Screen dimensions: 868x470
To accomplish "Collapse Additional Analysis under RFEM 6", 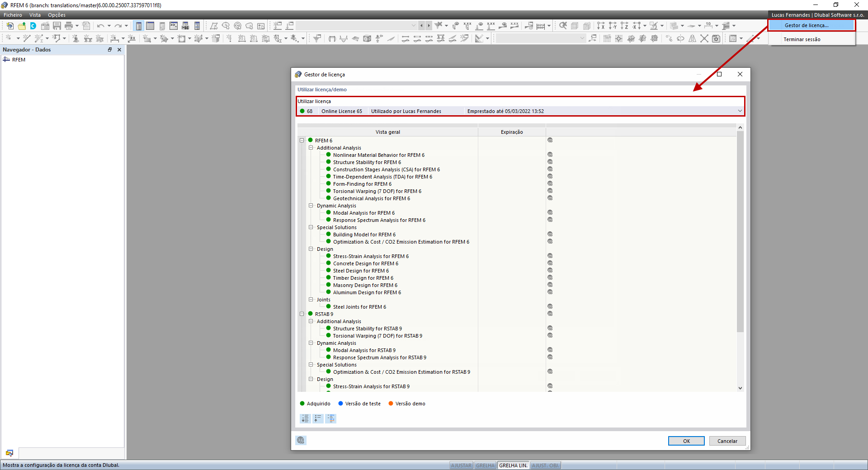I will click(x=311, y=148).
